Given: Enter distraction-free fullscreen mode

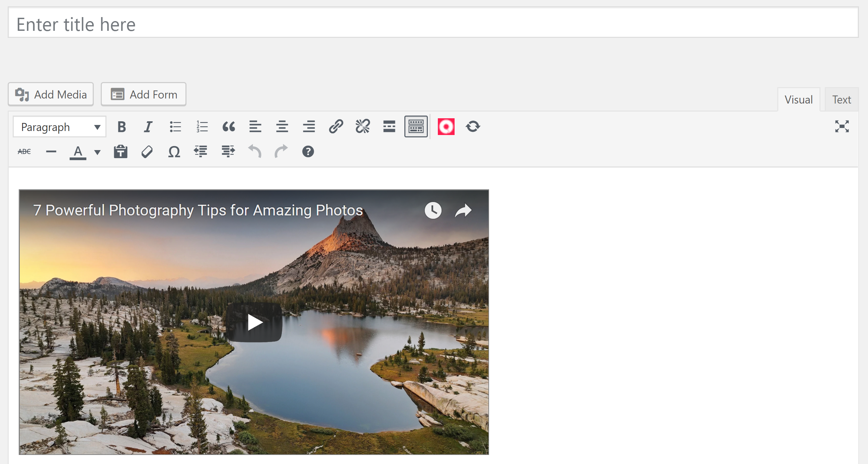Looking at the screenshot, I should coord(841,126).
